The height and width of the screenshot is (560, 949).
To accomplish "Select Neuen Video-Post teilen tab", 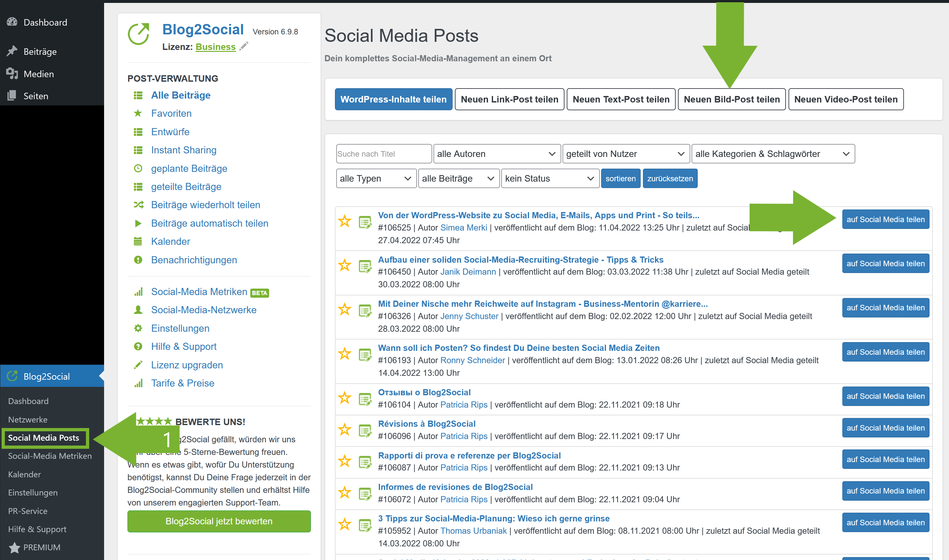I will pyautogui.click(x=846, y=99).
